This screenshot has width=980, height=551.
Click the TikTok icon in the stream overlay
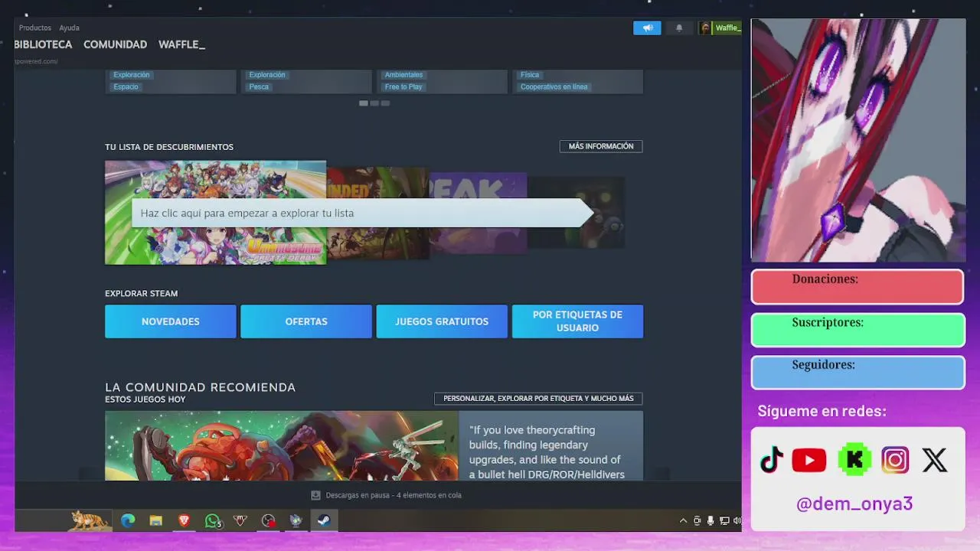pos(772,460)
